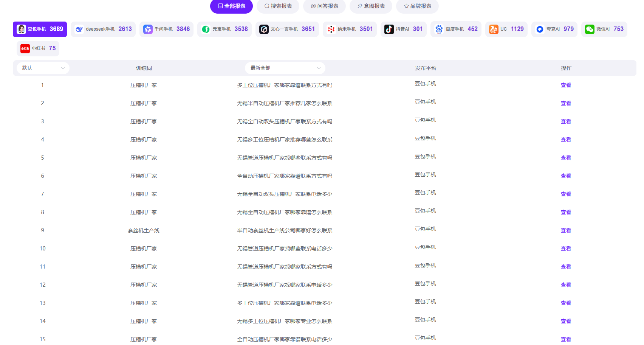Click question 多工位压槽机厂家哪家靠谱联系方式有吗
Viewport: 644px width, 345px height.
point(285,85)
